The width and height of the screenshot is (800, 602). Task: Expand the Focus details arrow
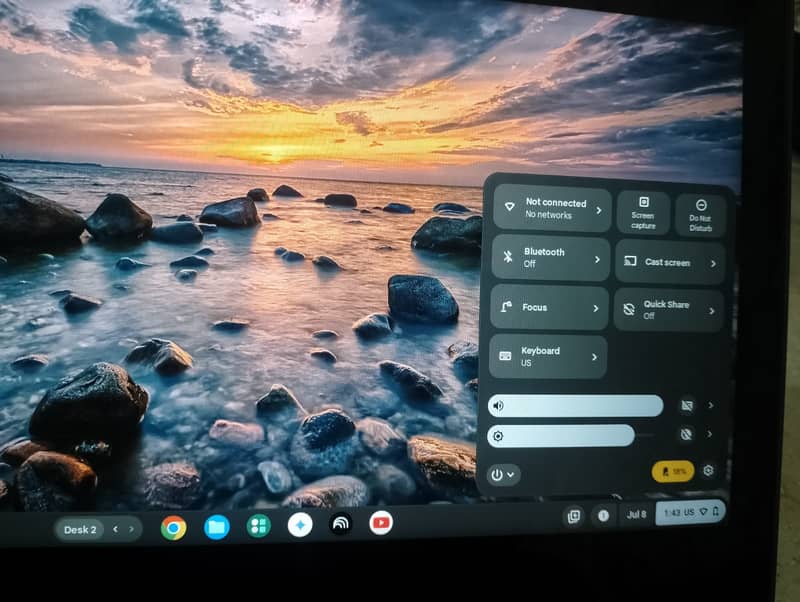(x=596, y=308)
